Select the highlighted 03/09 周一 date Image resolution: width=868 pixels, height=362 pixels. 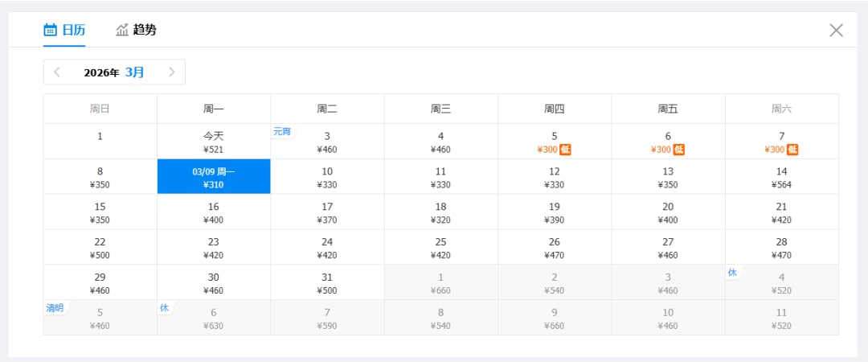pos(214,177)
